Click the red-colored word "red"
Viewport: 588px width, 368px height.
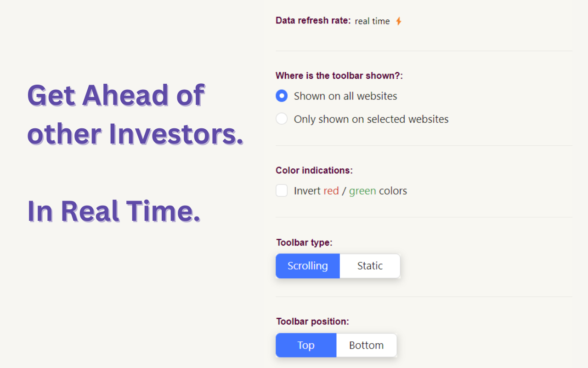coord(331,190)
